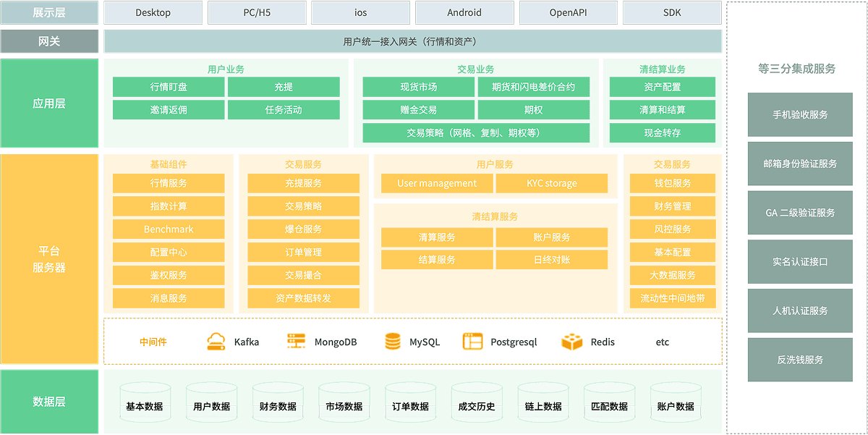Select the 链上数据 database cylinder
Screen dimensions: 868x435
pos(543,402)
